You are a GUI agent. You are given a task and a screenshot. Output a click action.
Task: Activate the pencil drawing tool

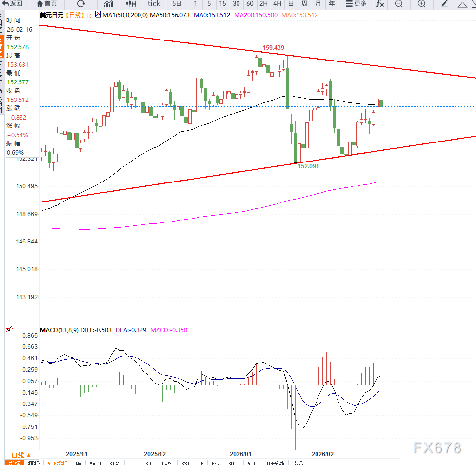point(445,4)
